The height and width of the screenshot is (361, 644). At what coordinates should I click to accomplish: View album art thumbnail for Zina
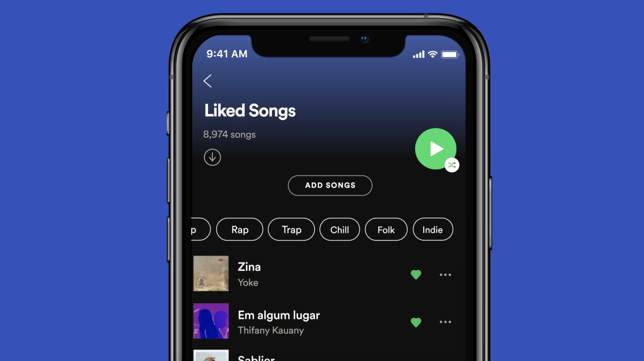coord(211,274)
